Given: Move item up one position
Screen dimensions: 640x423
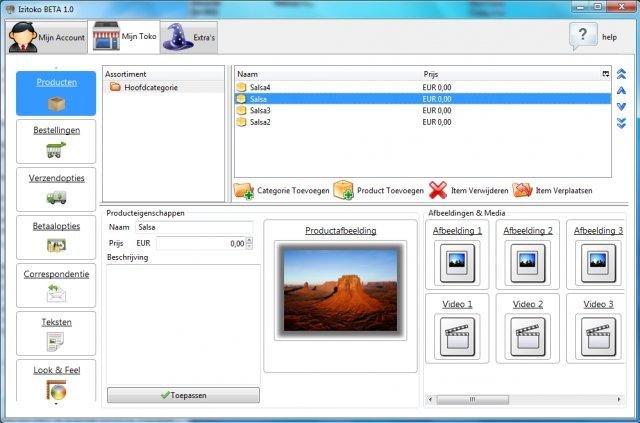Looking at the screenshot, I should 621,91.
